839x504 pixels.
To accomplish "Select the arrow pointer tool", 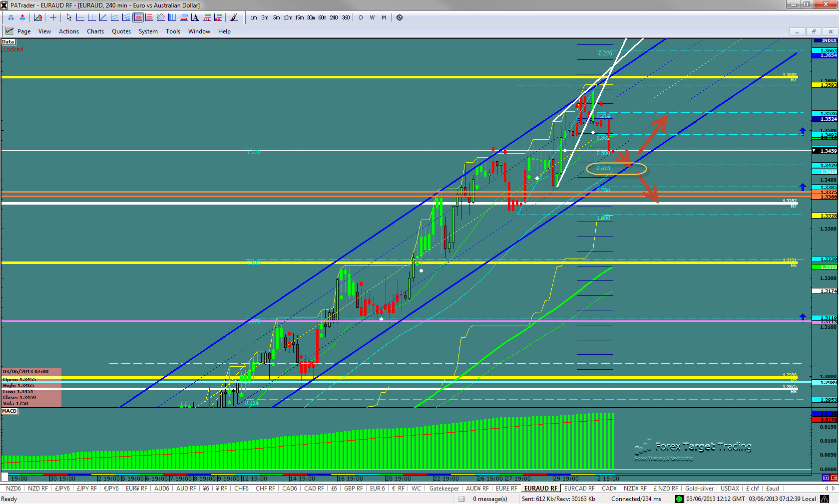I will (69, 17).
